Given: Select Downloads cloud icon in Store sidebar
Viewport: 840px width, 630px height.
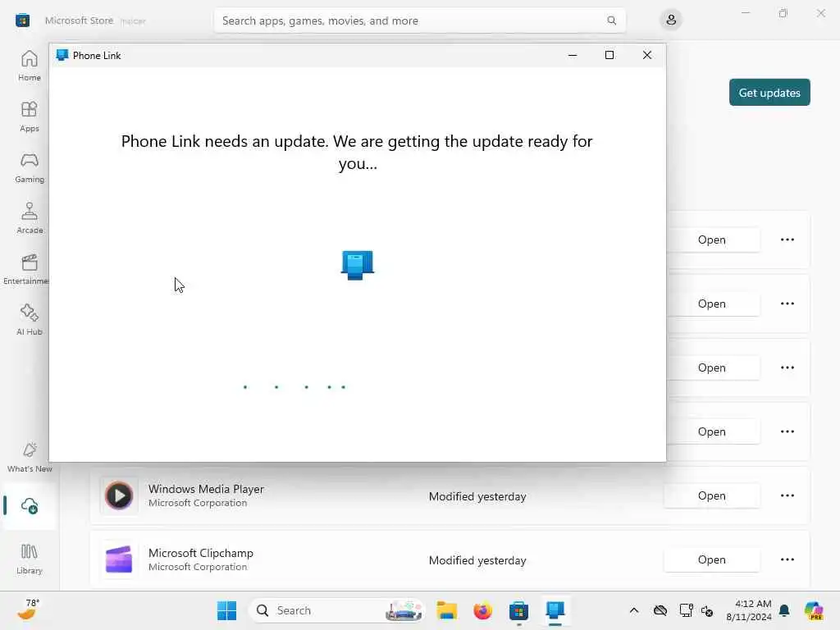Looking at the screenshot, I should pos(29,505).
